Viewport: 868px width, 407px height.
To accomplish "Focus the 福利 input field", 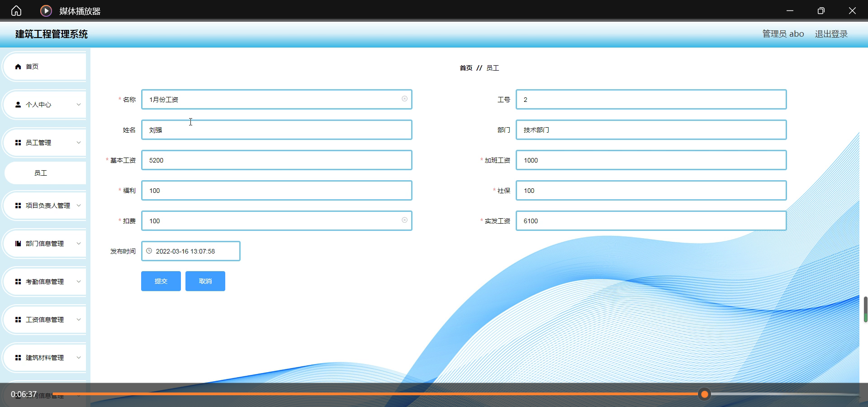I will click(276, 191).
